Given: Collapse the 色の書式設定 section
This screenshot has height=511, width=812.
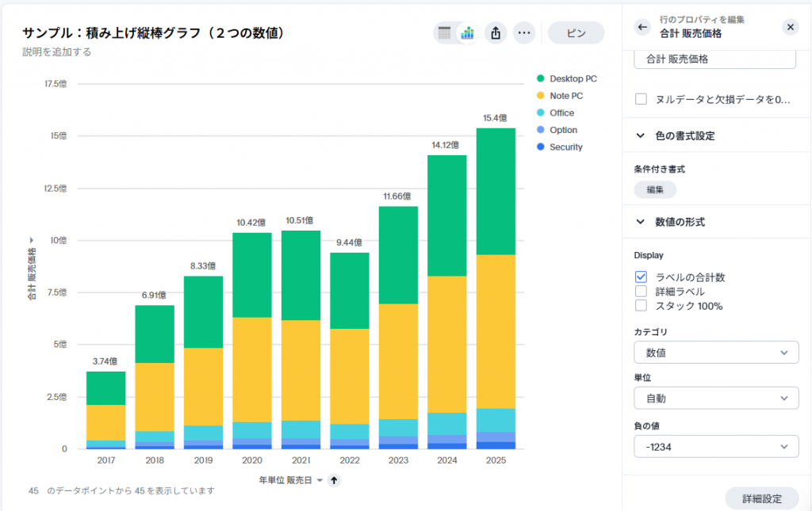Looking at the screenshot, I should (x=640, y=135).
